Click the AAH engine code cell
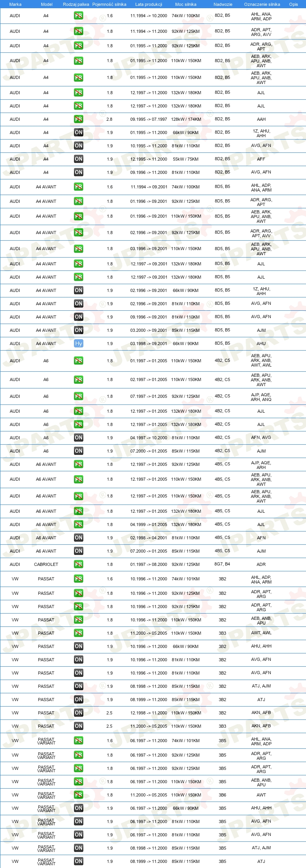Image resolution: width=306 pixels, height=868 pixels. (261, 119)
